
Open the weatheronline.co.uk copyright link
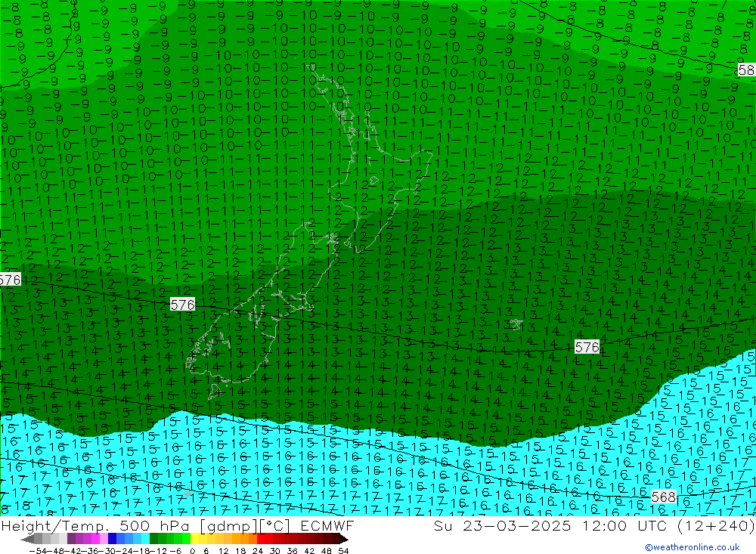click(x=692, y=547)
